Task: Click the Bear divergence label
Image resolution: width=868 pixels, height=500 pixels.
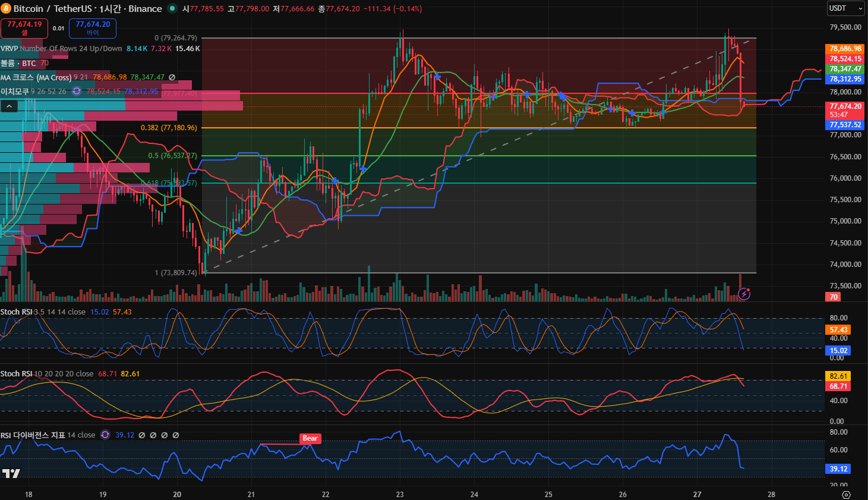Action: click(x=310, y=438)
